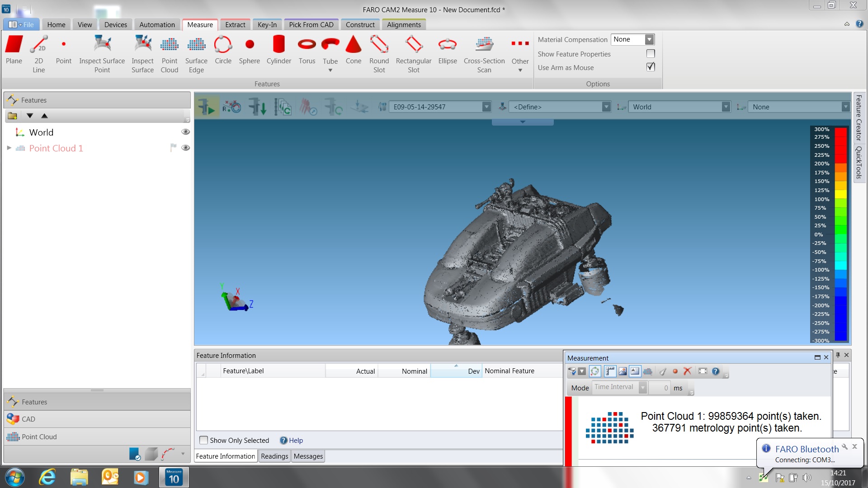868x488 pixels.
Task: Expand Other features dropdown
Action: [520, 70]
